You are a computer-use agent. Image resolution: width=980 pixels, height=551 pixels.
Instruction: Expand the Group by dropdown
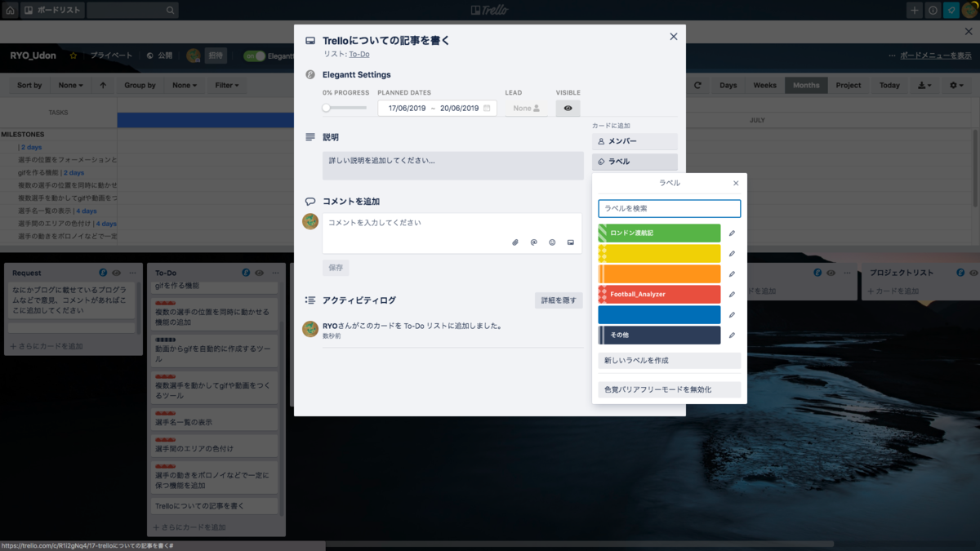click(x=184, y=85)
